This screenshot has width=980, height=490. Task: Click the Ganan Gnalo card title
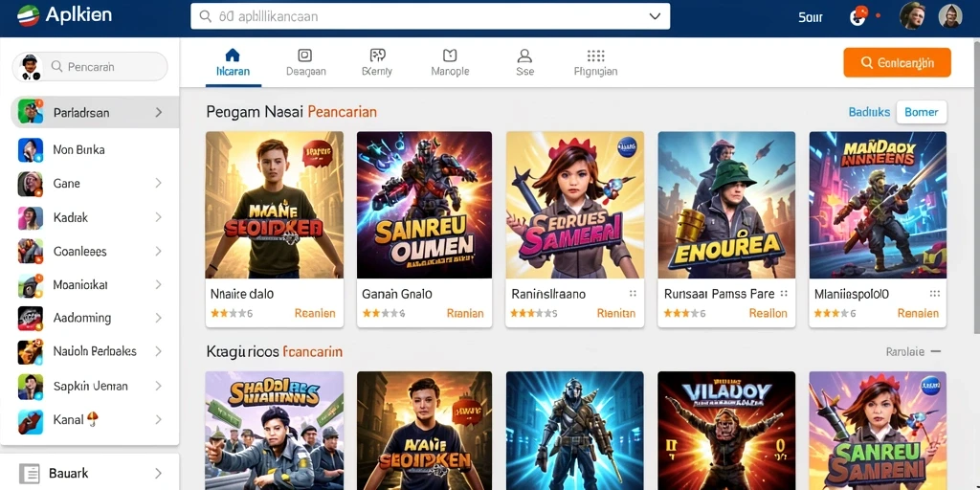point(397,294)
